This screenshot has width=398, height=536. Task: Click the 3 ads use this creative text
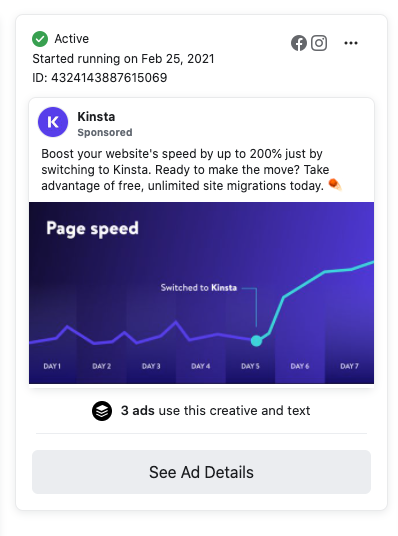(x=215, y=411)
